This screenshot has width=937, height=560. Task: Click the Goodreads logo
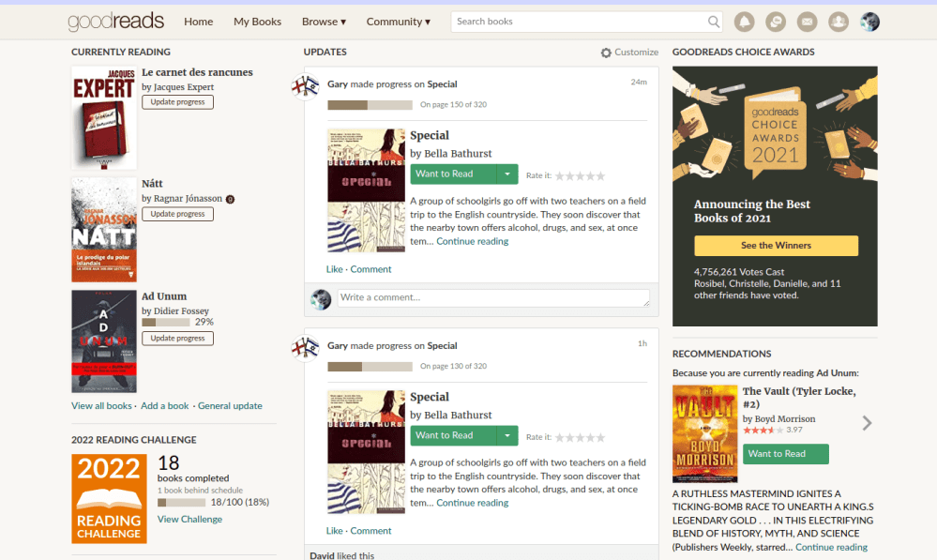[115, 21]
